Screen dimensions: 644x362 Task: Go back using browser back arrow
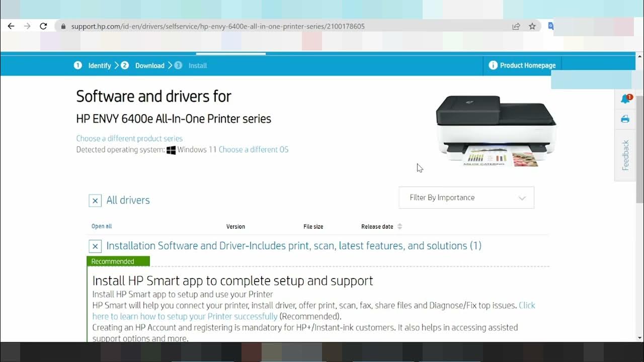point(11,26)
